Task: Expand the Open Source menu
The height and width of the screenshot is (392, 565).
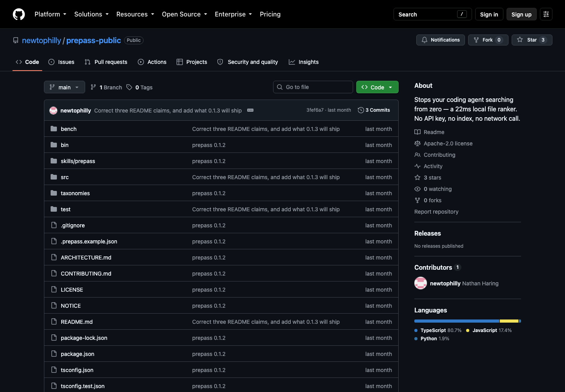Action: click(184, 14)
